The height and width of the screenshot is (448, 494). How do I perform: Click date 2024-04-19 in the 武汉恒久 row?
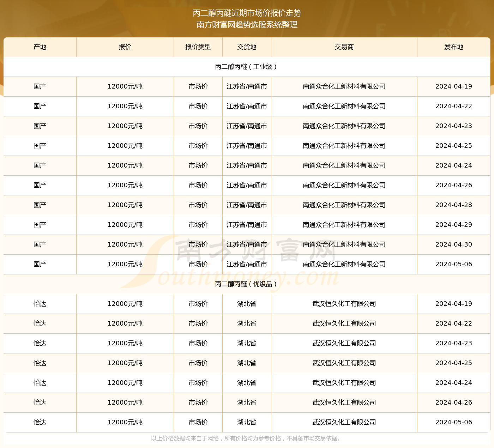click(x=453, y=304)
